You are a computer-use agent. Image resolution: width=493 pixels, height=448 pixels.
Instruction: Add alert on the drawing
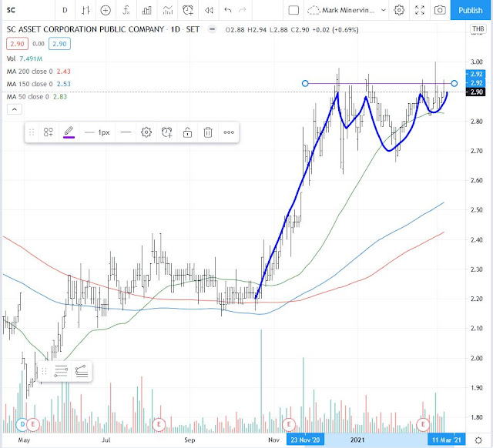coord(167,132)
